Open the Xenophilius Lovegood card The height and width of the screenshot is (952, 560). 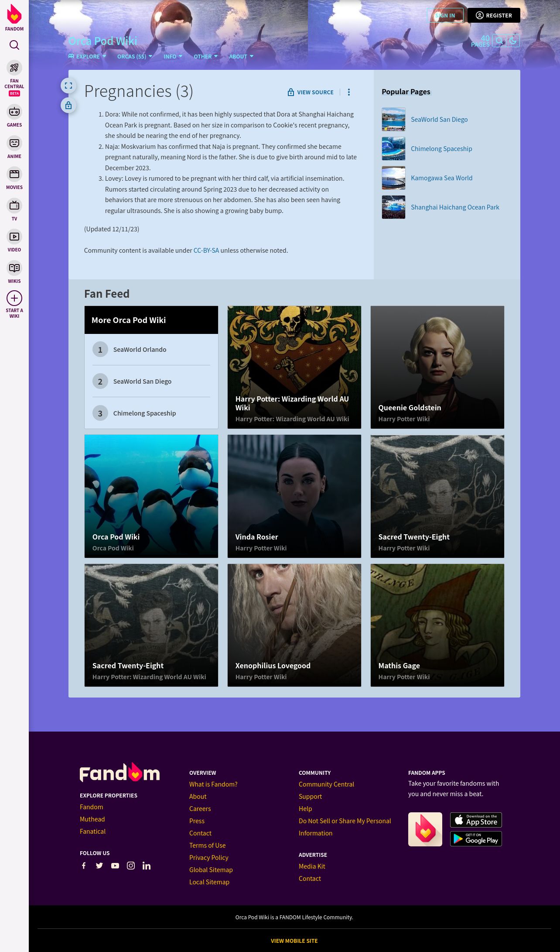[294, 625]
